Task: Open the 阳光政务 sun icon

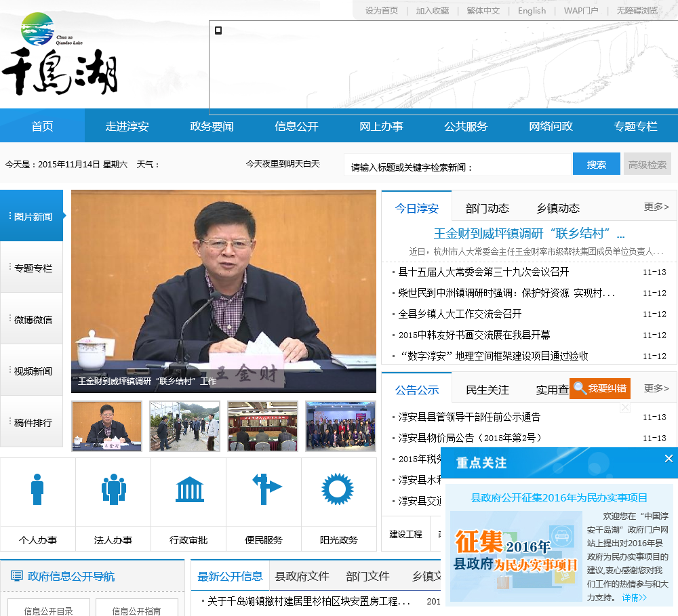Action: pyautogui.click(x=337, y=489)
